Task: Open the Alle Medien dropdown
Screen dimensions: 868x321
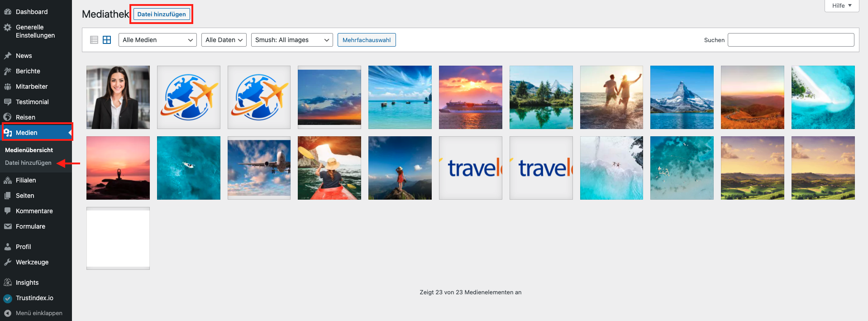Action: 157,40
